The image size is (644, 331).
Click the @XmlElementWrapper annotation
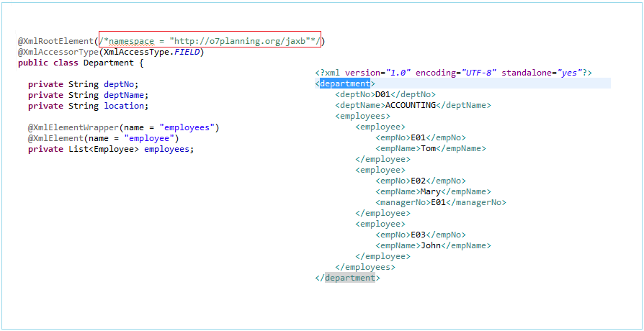pos(73,127)
